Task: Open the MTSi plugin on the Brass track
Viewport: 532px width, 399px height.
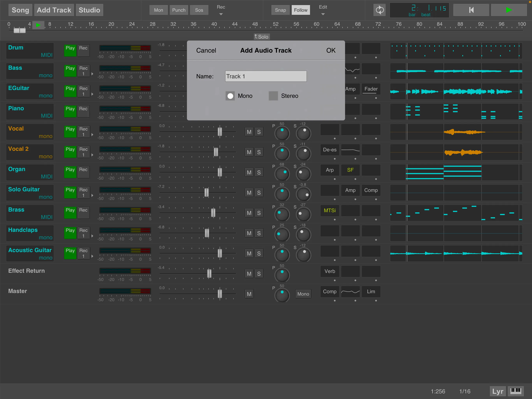Action: click(329, 211)
